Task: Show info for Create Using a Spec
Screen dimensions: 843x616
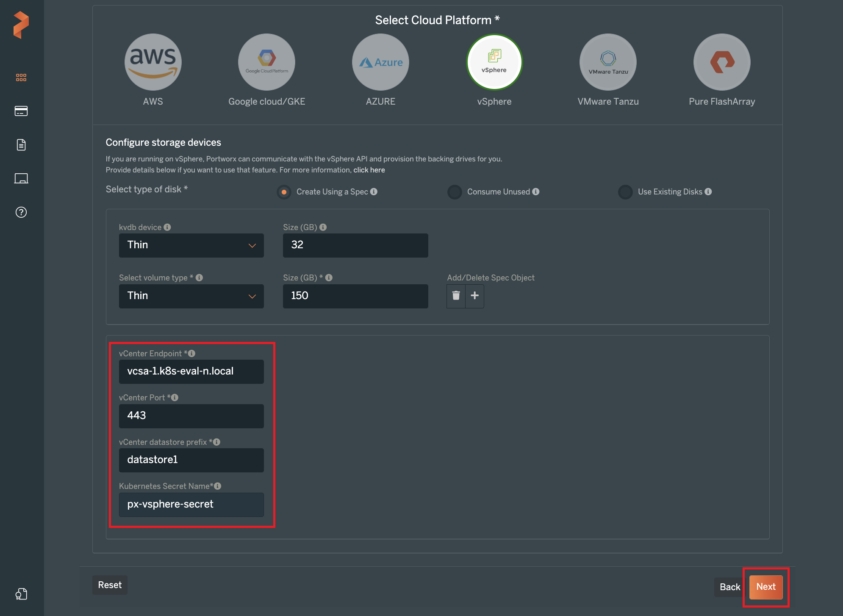Action: pyautogui.click(x=374, y=191)
